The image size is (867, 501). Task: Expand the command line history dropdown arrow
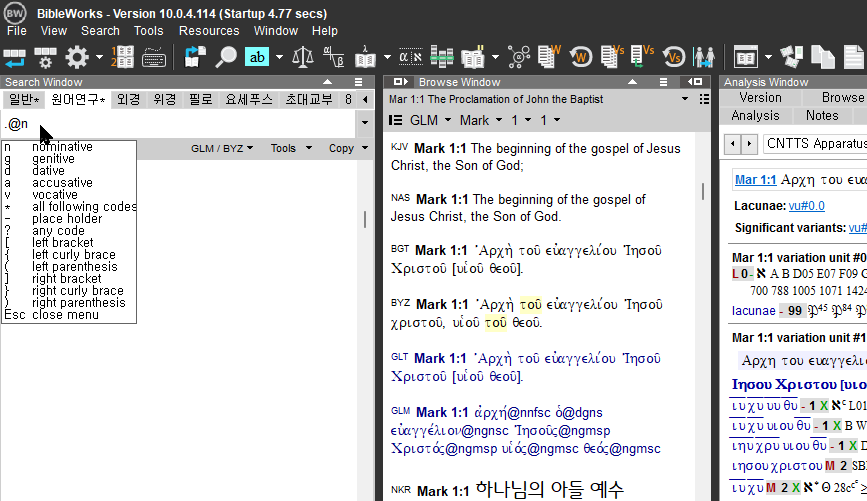click(365, 123)
